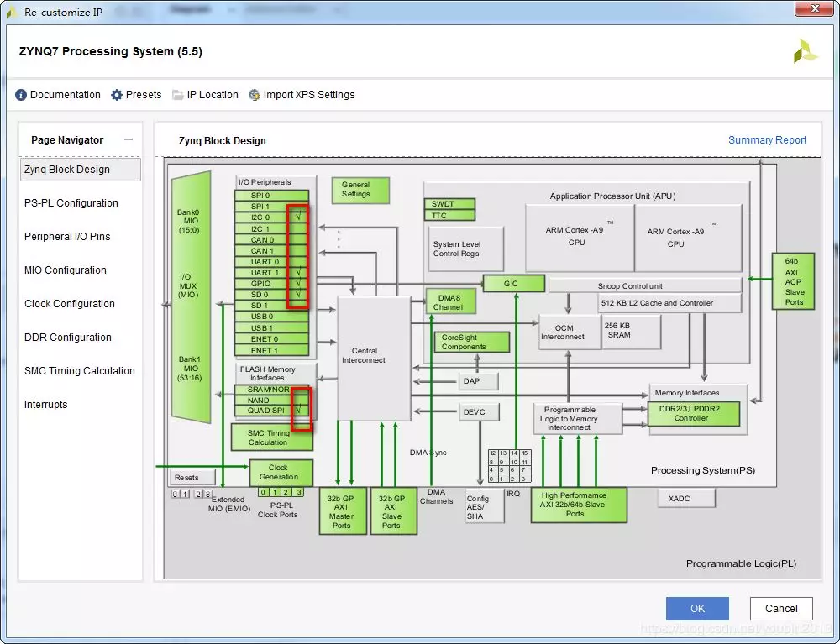Click the CoreSight Components block

(472, 342)
